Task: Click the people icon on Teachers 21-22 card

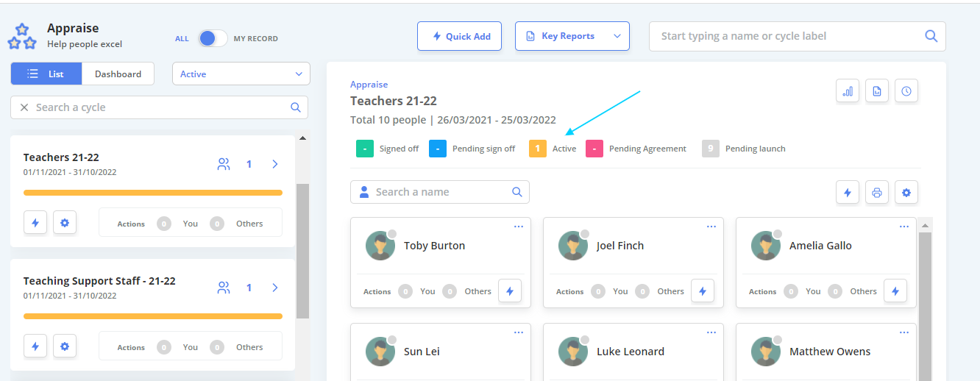Action: click(224, 164)
